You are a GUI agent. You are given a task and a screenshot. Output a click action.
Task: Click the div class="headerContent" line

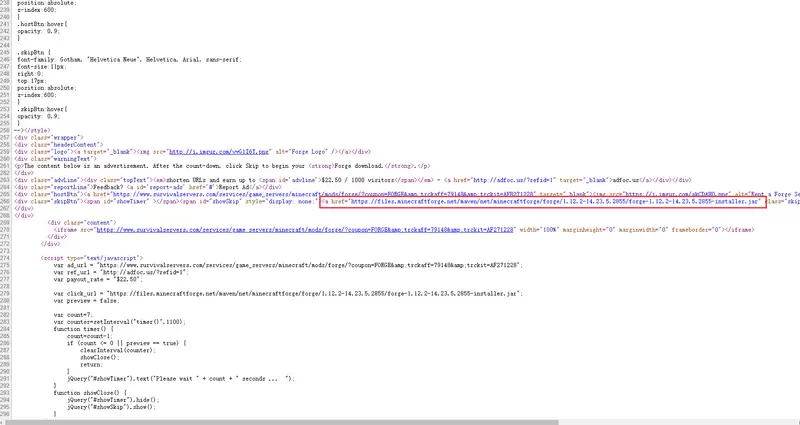coord(59,145)
